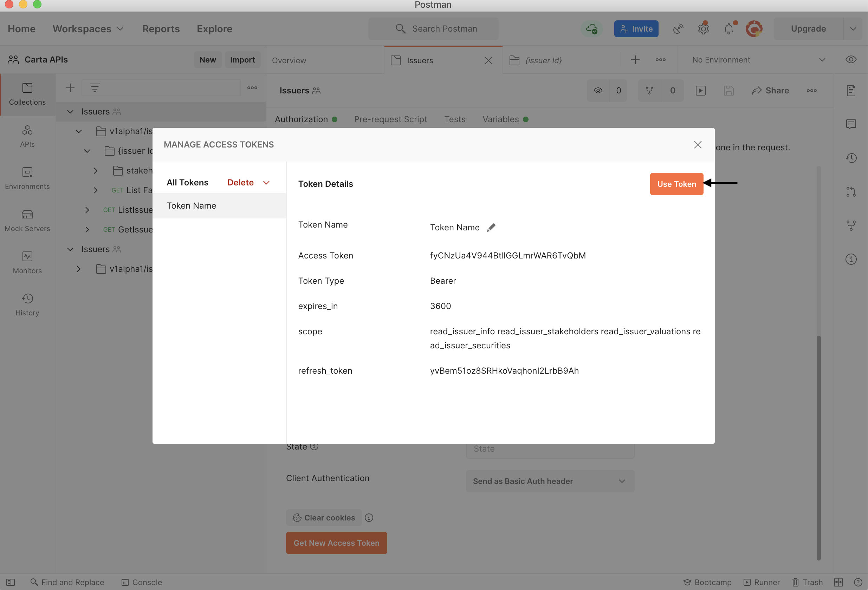Open collection view more actions ellipsis
The height and width of the screenshot is (590, 868).
[x=811, y=90]
